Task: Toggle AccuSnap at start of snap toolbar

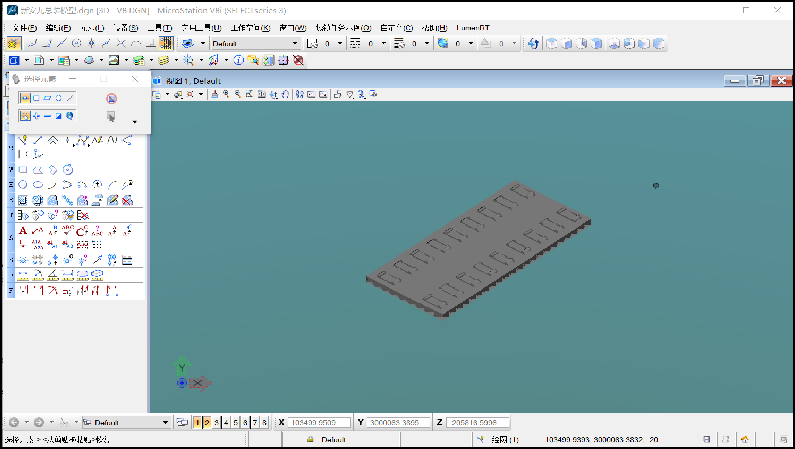Action: (14, 44)
